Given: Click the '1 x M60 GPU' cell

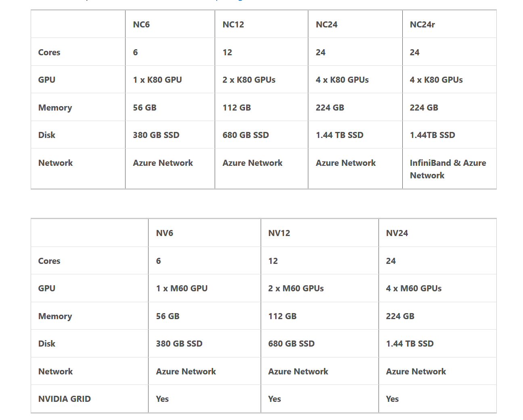Looking at the screenshot, I should (x=205, y=288).
